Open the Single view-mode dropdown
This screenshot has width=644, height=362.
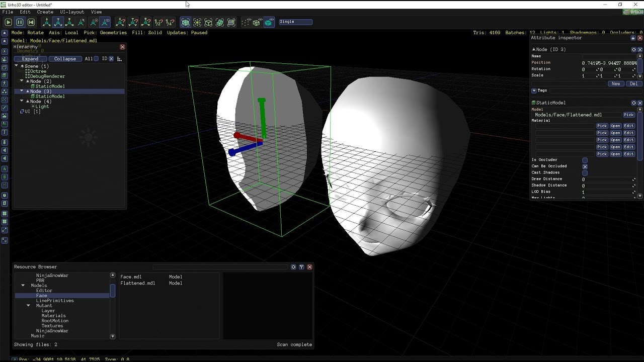pos(295,22)
